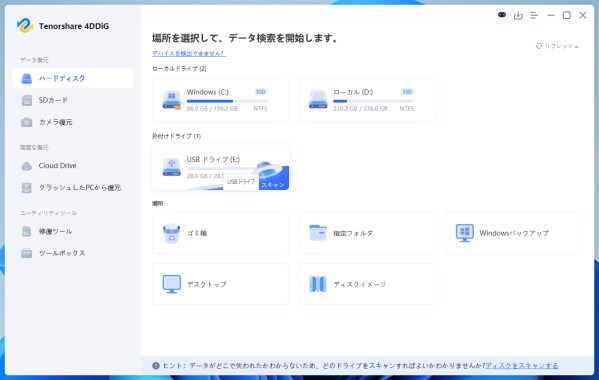
Task: Click the disk image icon
Action: [318, 284]
